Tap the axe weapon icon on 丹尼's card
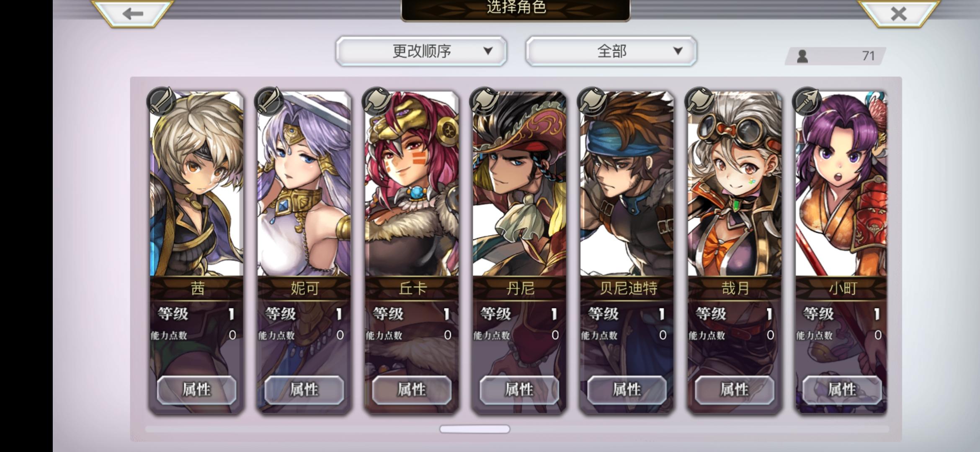 (484, 101)
